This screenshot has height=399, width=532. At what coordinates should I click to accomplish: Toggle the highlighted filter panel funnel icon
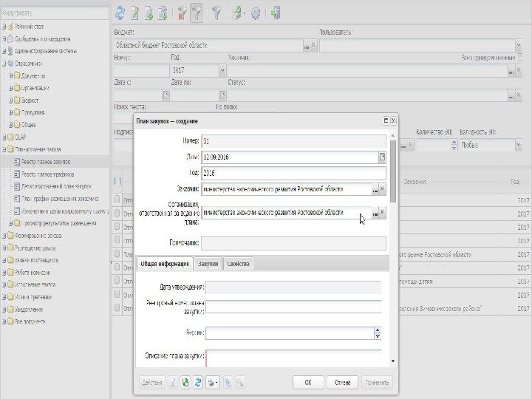point(197,13)
